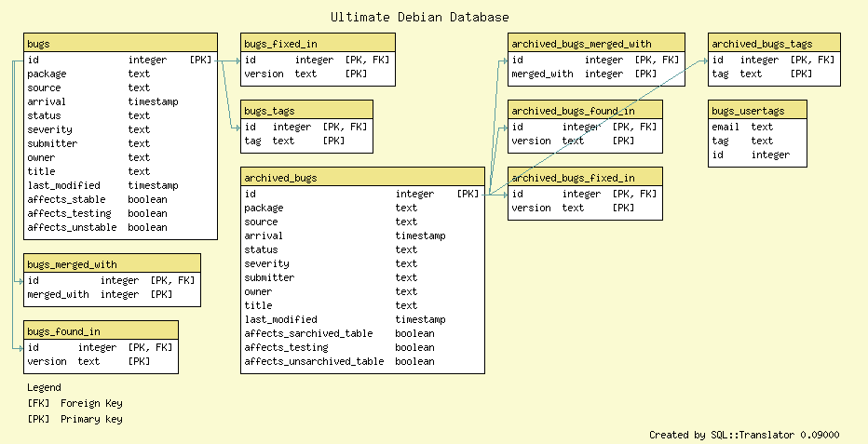Viewport: 868px width, 444px height.
Task: Click 'affects_testing' in the archived_bugs table
Action: click(286, 347)
